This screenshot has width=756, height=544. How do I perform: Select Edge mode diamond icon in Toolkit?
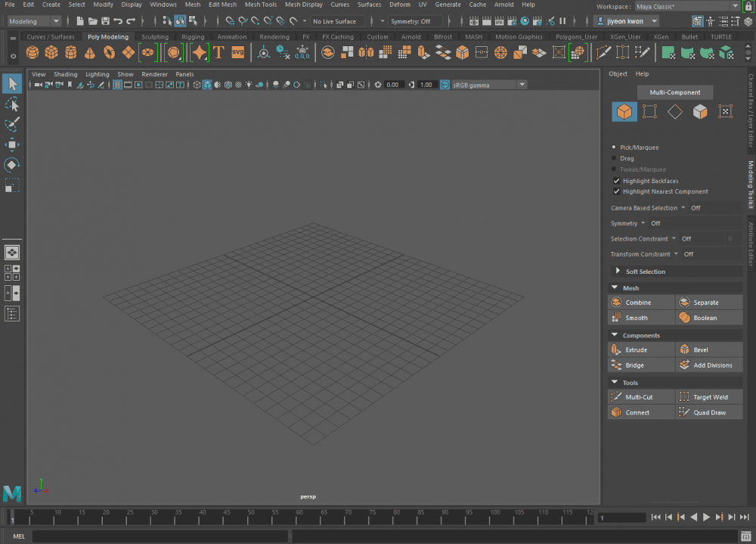point(675,111)
